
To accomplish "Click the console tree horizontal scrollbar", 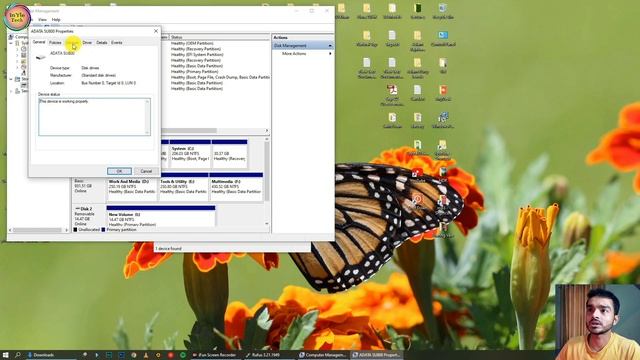I will pos(38,230).
